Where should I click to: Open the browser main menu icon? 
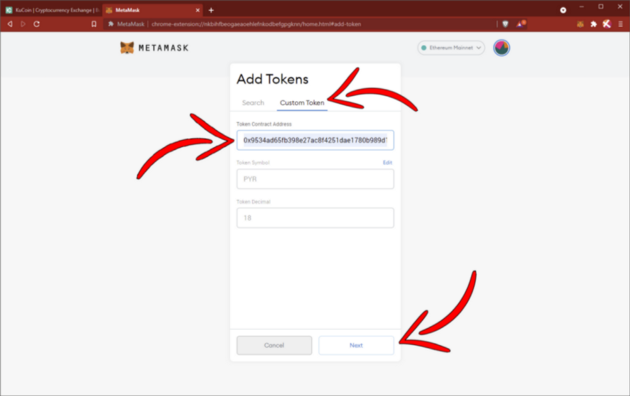point(620,24)
